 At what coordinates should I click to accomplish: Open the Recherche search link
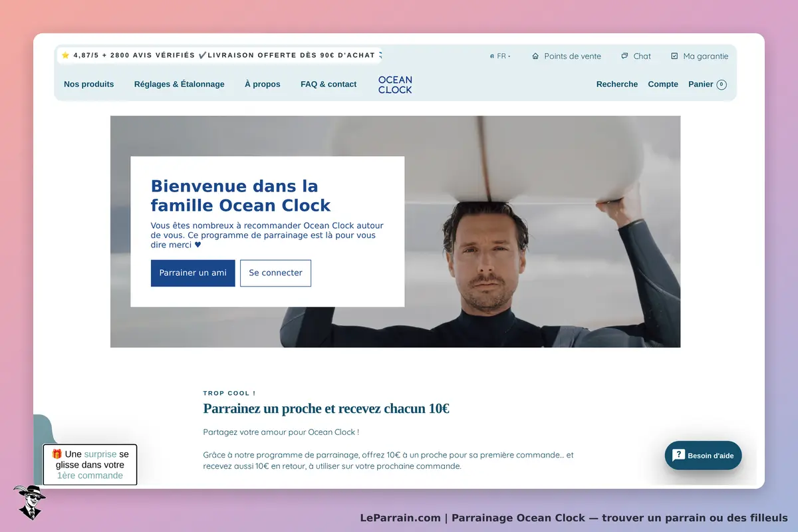(617, 84)
